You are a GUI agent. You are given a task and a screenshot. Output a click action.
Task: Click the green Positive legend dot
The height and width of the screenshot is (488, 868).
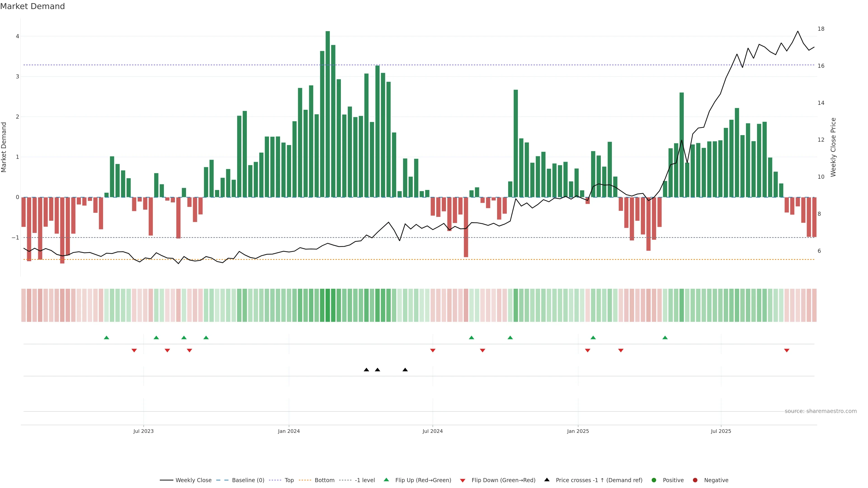point(654,480)
